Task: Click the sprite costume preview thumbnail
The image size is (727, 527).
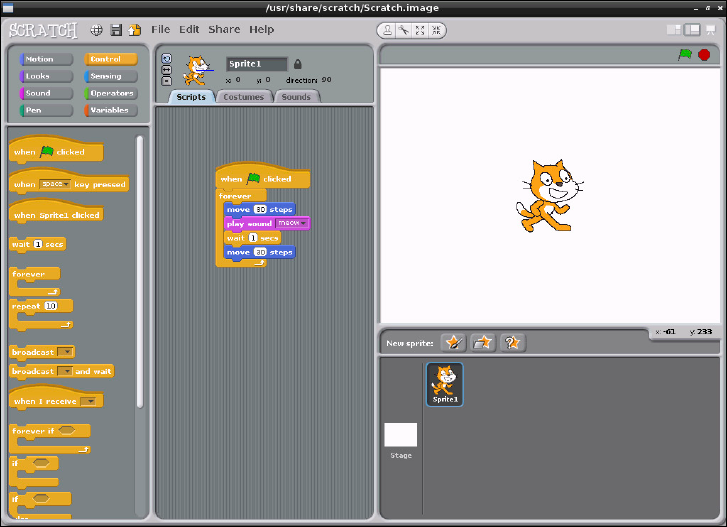Action: click(x=198, y=70)
